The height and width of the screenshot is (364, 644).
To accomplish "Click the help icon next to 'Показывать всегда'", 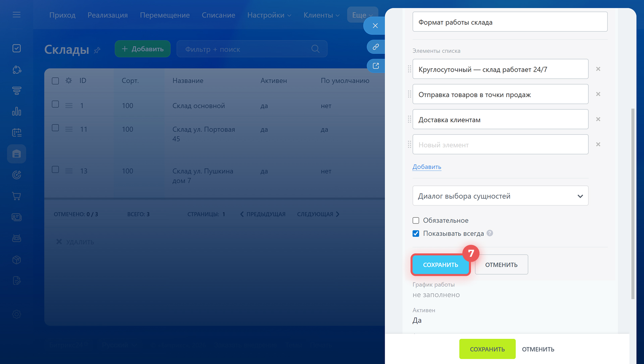I will click(x=490, y=233).
